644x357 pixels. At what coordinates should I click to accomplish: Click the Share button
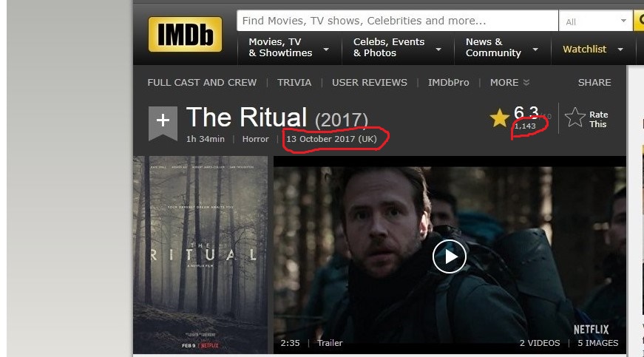(594, 83)
